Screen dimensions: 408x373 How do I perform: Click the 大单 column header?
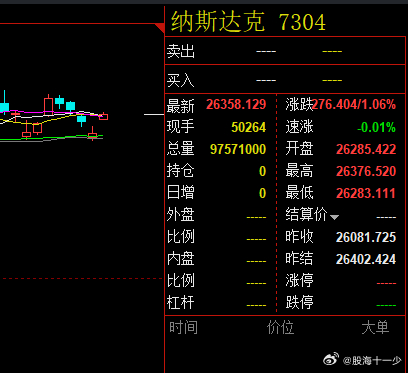pos(375,327)
